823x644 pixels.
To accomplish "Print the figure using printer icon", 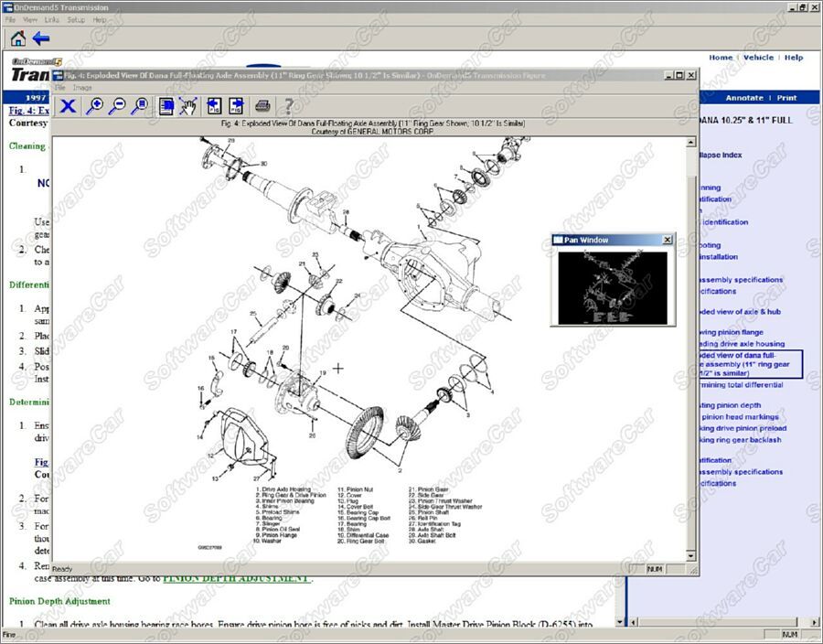I will pos(262,106).
